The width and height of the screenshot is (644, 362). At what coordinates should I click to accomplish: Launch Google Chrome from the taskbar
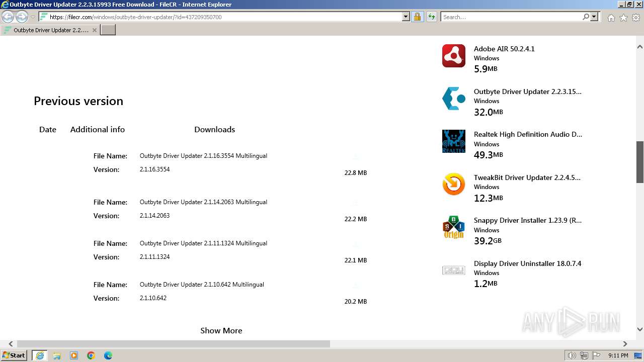tap(91, 355)
